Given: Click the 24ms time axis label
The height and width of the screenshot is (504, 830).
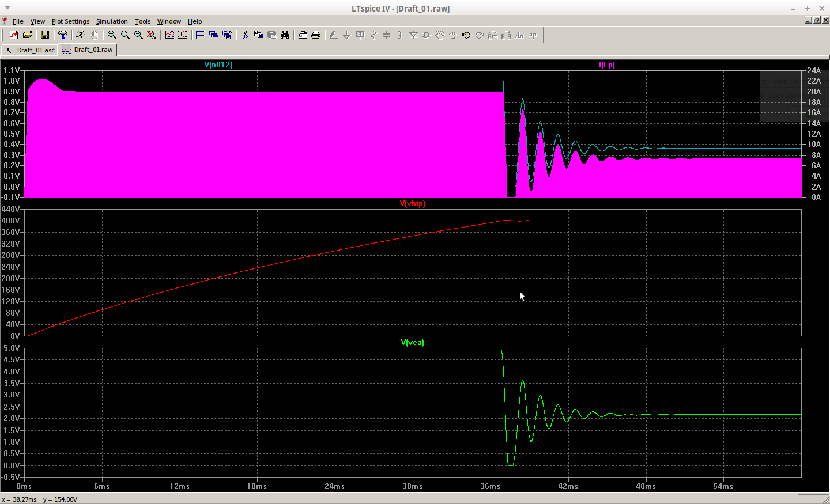Looking at the screenshot, I should tap(335, 486).
